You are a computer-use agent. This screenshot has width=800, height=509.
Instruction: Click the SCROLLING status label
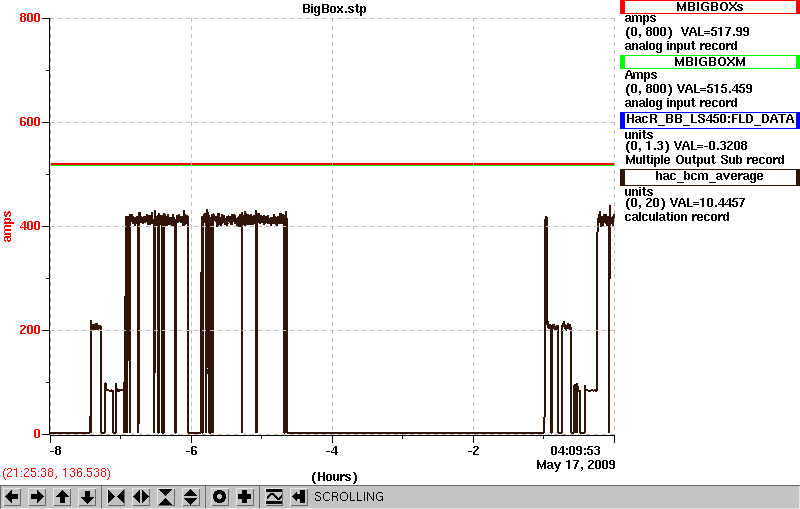click(349, 497)
